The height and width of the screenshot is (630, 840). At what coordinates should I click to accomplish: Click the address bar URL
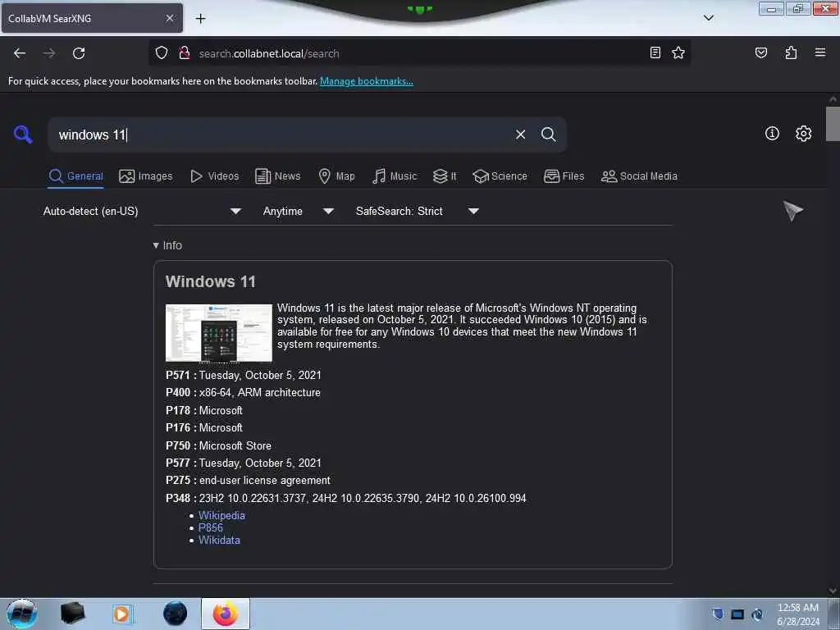pyautogui.click(x=269, y=53)
